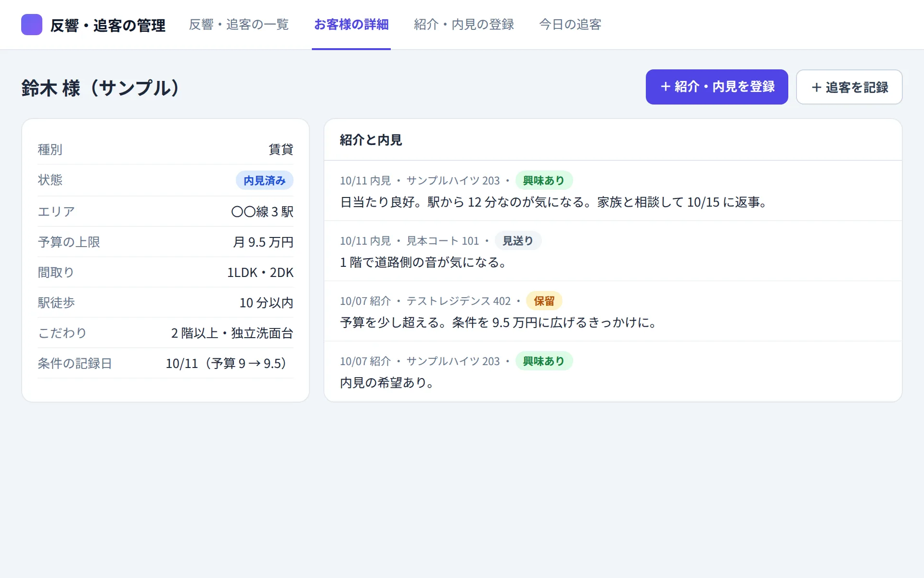
Task: Click the 状態 label
Action: (x=50, y=180)
